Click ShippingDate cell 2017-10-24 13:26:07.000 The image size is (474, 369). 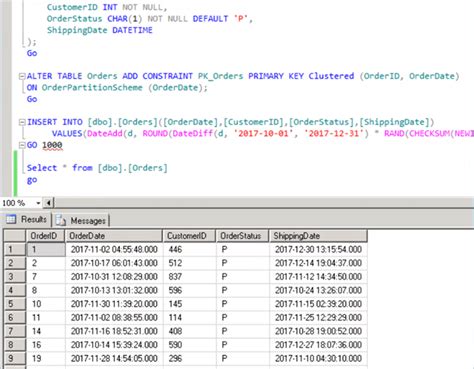318,290
